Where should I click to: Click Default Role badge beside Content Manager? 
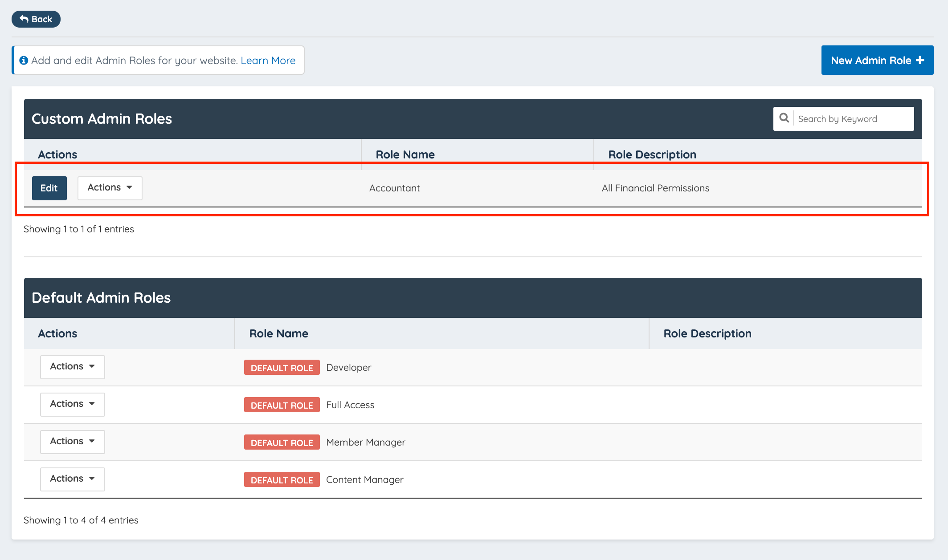(x=282, y=480)
